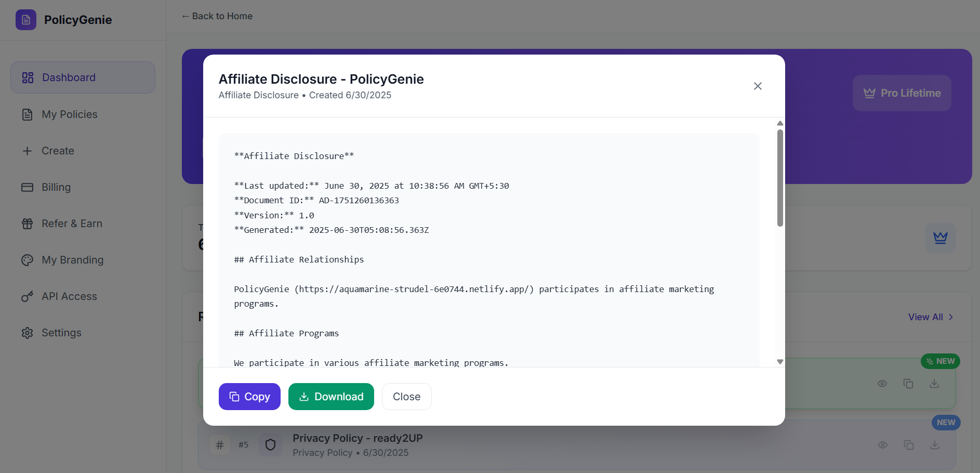Click Back to Home link
980x473 pixels.
click(x=217, y=16)
